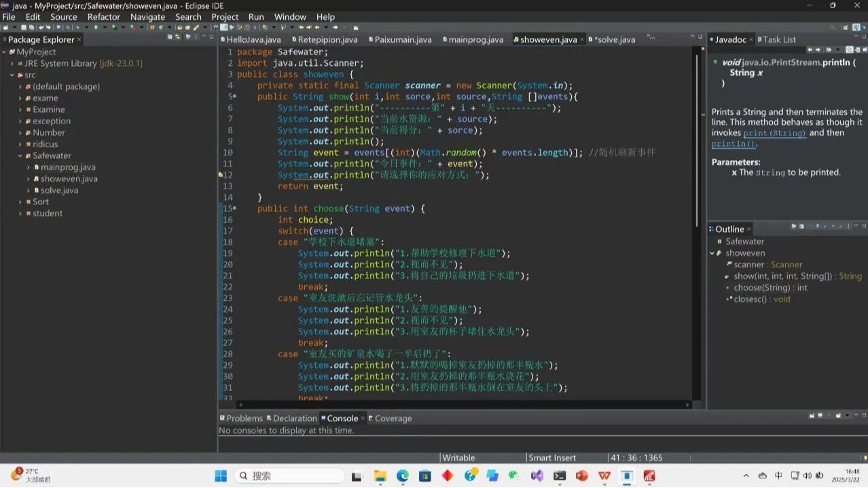Open the WPS Office taskbar icon

coord(604,476)
